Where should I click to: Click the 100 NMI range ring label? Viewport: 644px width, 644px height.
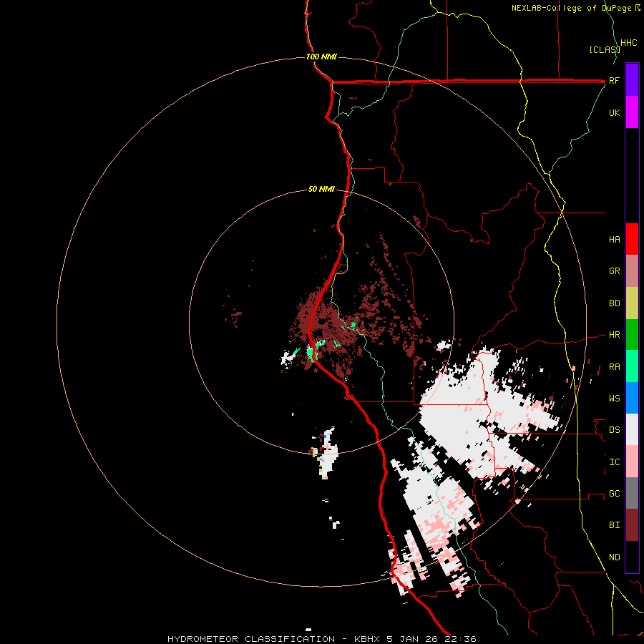click(321, 57)
